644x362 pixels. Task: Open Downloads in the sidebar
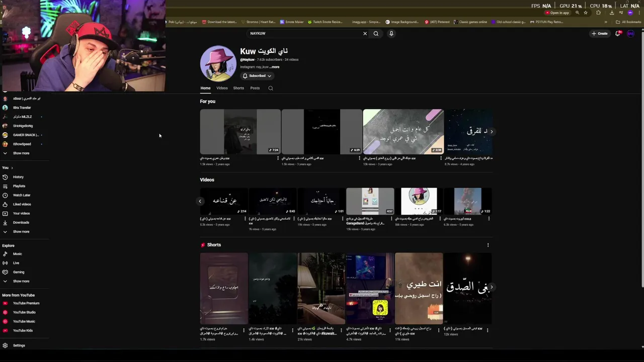[21, 222]
